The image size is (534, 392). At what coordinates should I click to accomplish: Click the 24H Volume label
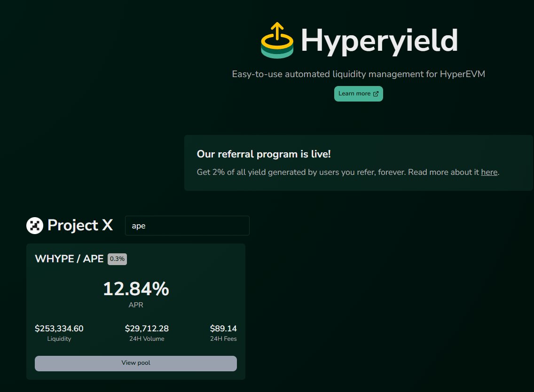click(x=147, y=339)
